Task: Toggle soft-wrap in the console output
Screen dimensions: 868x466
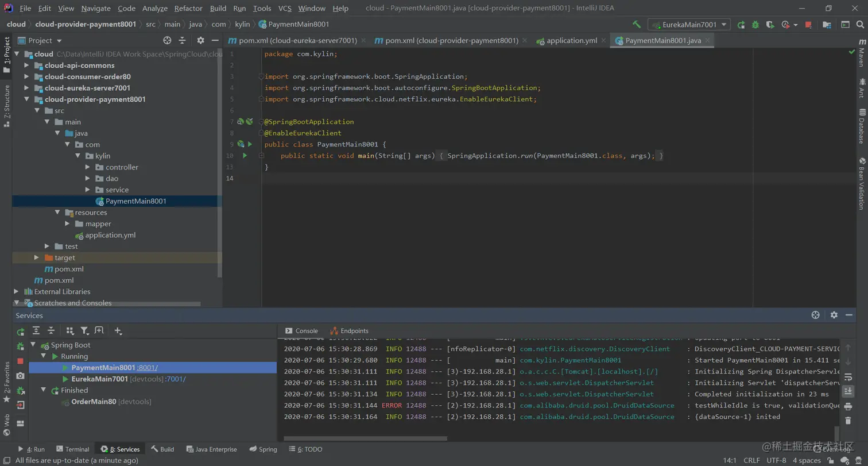Action: [x=848, y=377]
